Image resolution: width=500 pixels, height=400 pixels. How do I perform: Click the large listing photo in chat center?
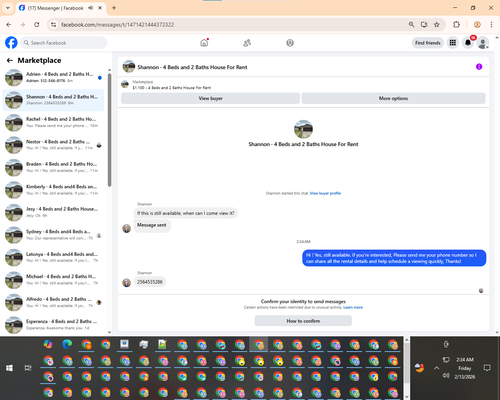[x=303, y=129]
